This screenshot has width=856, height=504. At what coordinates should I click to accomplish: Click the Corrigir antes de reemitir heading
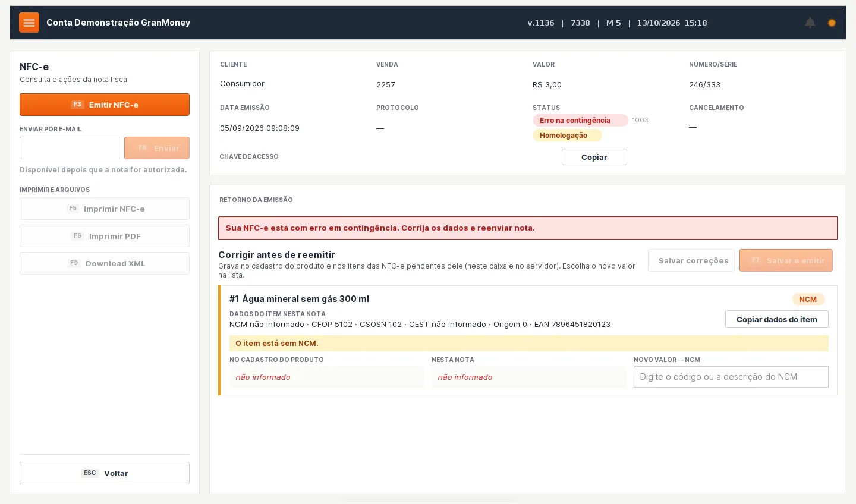276,255
